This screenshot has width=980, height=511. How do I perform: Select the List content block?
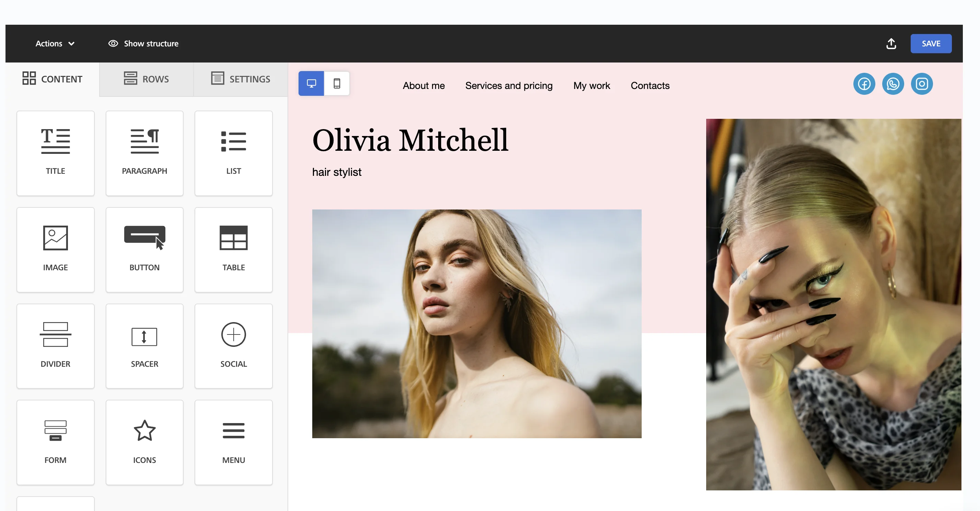point(233,153)
